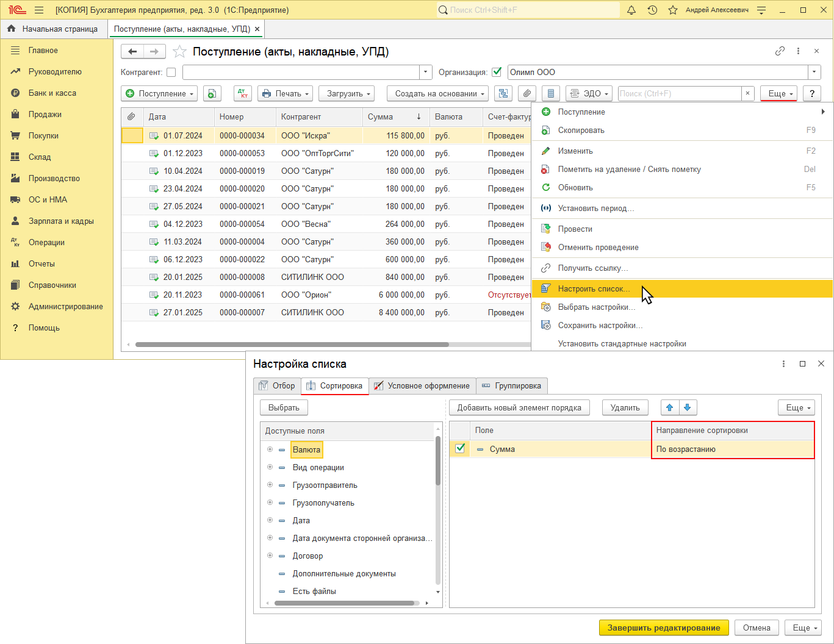
Task: Click the list search field Поиск (Ctrl+F)
Action: click(x=680, y=93)
